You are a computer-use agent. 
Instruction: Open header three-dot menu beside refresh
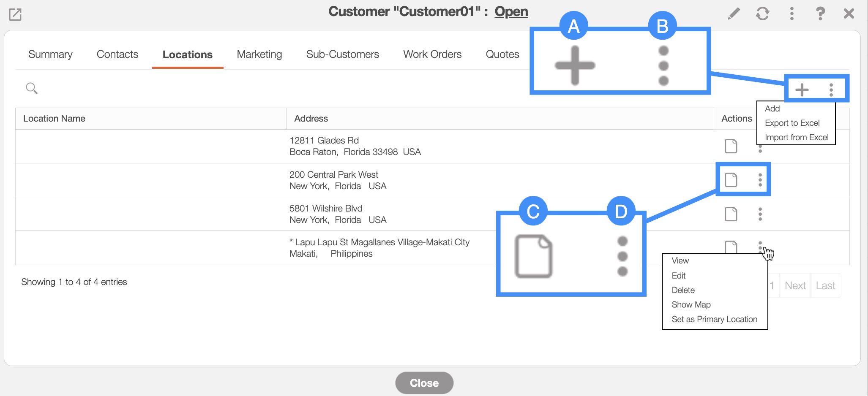coord(792,14)
